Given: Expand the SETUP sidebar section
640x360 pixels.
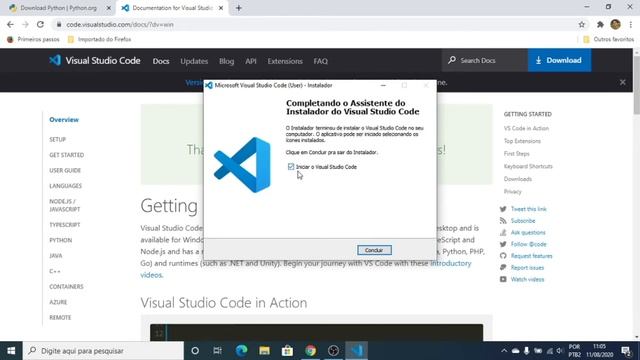Looking at the screenshot, I should click(58, 140).
